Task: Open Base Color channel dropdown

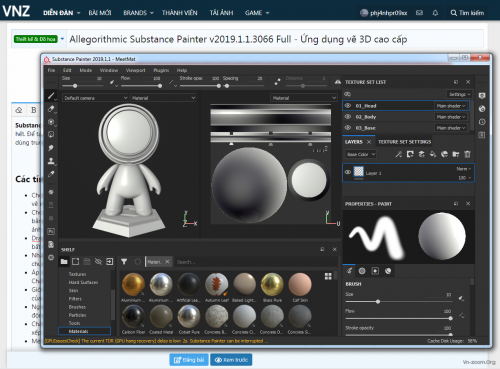Action: (361, 154)
